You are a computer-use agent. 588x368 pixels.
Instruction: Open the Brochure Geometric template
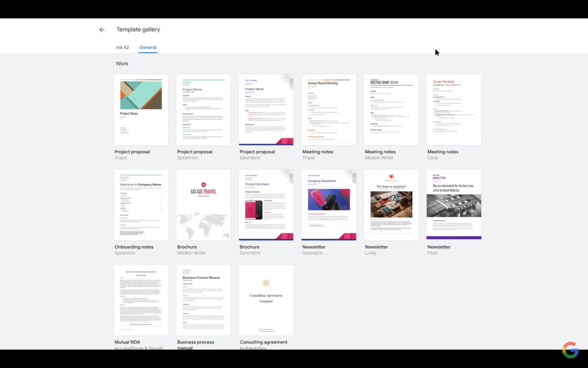click(x=266, y=205)
